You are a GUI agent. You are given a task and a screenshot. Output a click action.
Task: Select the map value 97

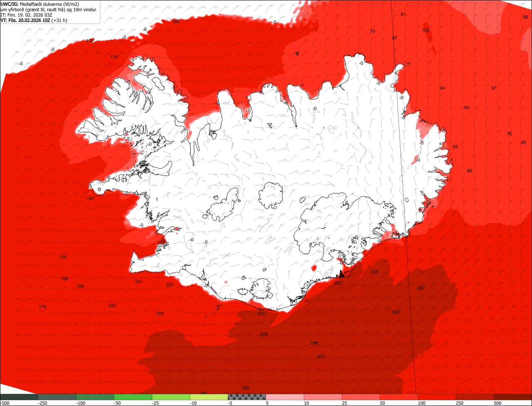pos(394,38)
